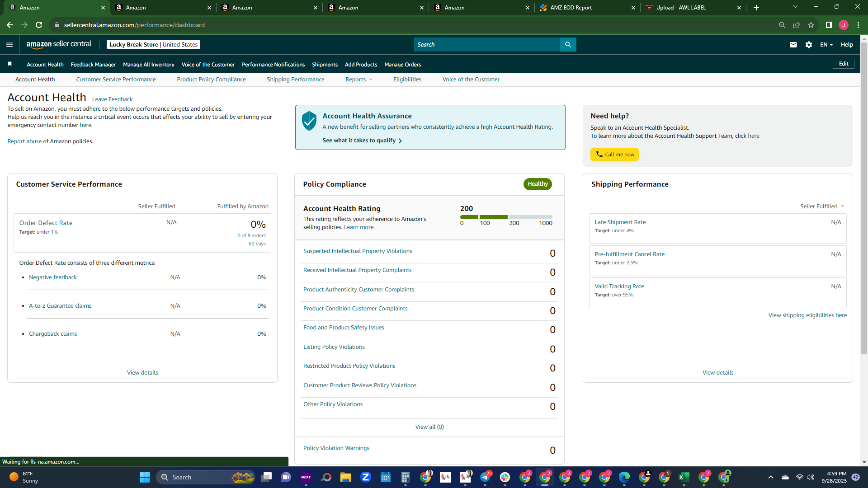
Task: Bookmark this page with the star icon
Action: [811, 25]
